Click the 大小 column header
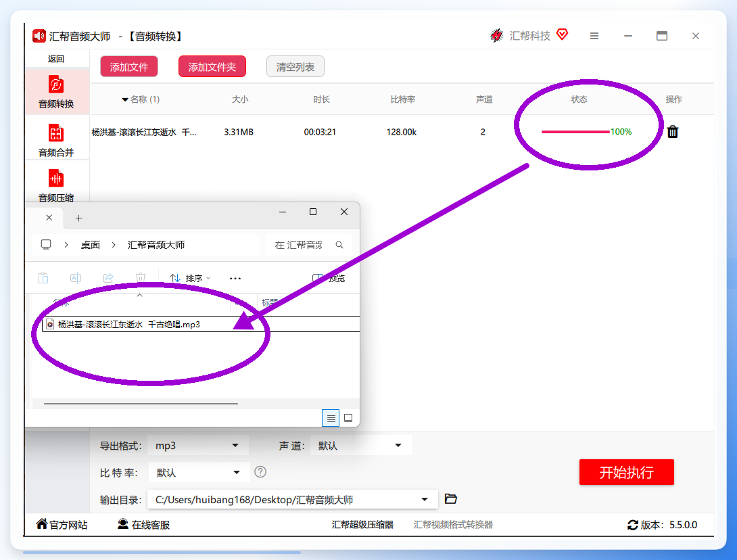Image resolution: width=737 pixels, height=560 pixels. click(x=240, y=99)
